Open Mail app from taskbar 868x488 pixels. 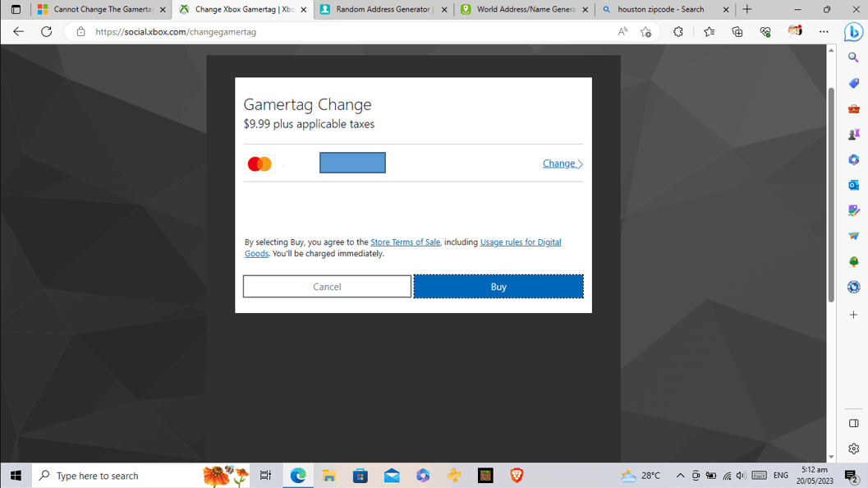tap(392, 475)
